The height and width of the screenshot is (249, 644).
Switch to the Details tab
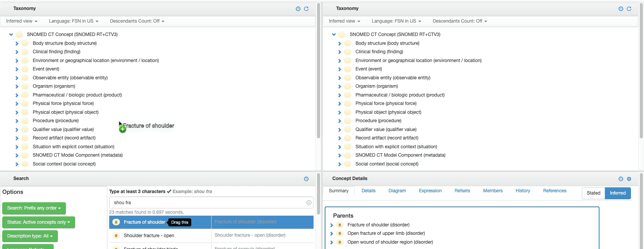click(x=368, y=191)
